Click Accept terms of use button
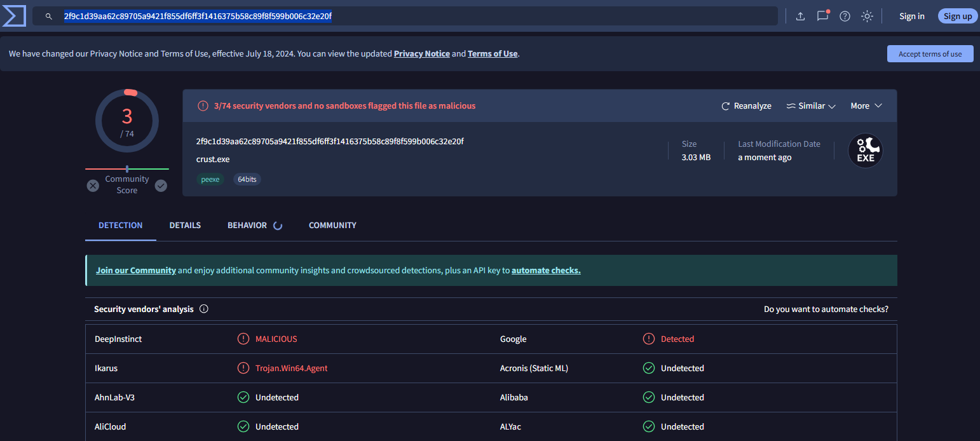980x441 pixels. pyautogui.click(x=930, y=54)
